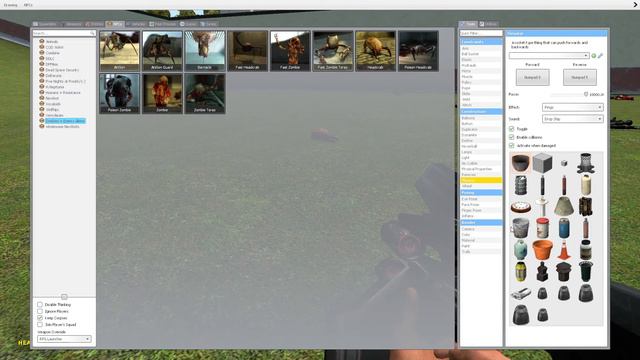Image resolution: width=640 pixels, height=360 pixels.
Task: Open the Post Process tab
Action: click(163, 24)
